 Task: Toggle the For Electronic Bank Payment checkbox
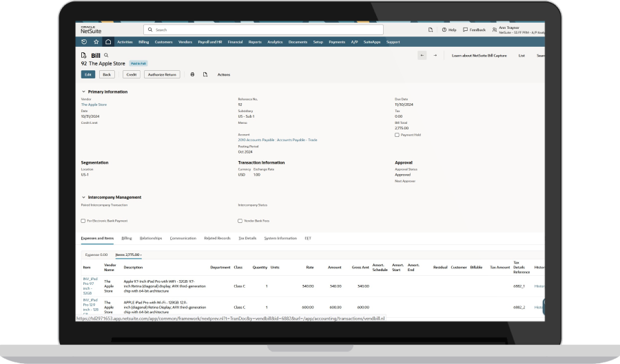point(83,221)
